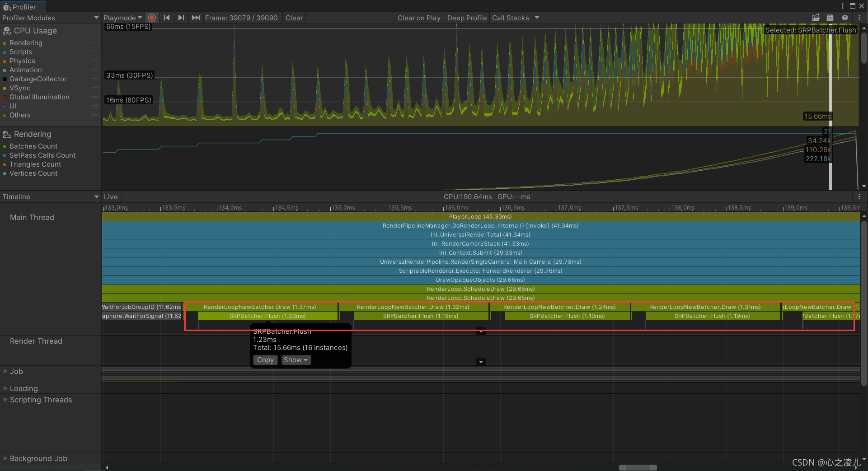Viewport: 868px width, 471px height.
Task: Toggle the VSync category color box
Action: point(5,88)
